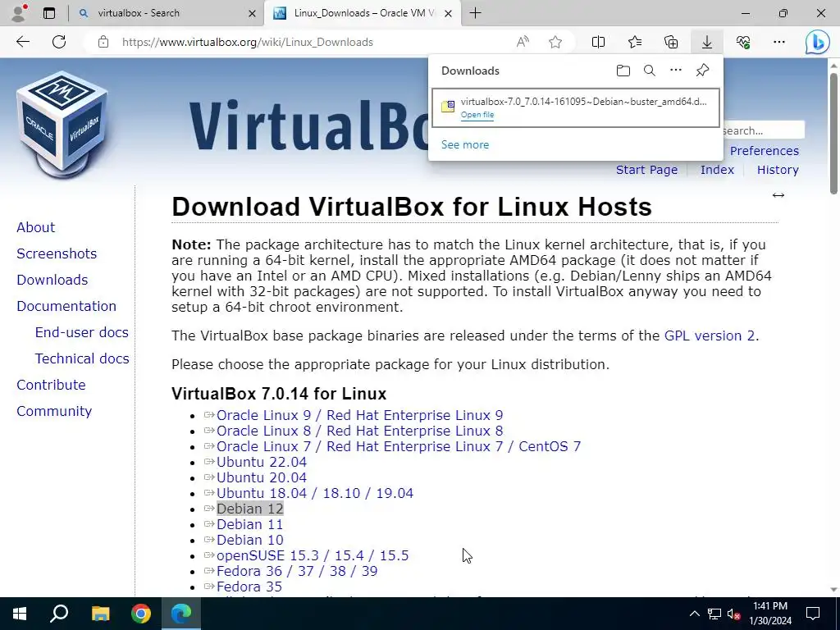Viewport: 840px width, 630px height.
Task: Download Fedora 36 / 37 / 38 / 39 package
Action: [297, 571]
